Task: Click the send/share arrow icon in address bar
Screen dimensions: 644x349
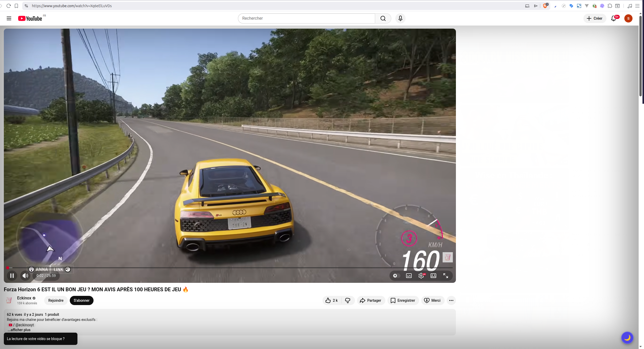Action: tap(536, 6)
